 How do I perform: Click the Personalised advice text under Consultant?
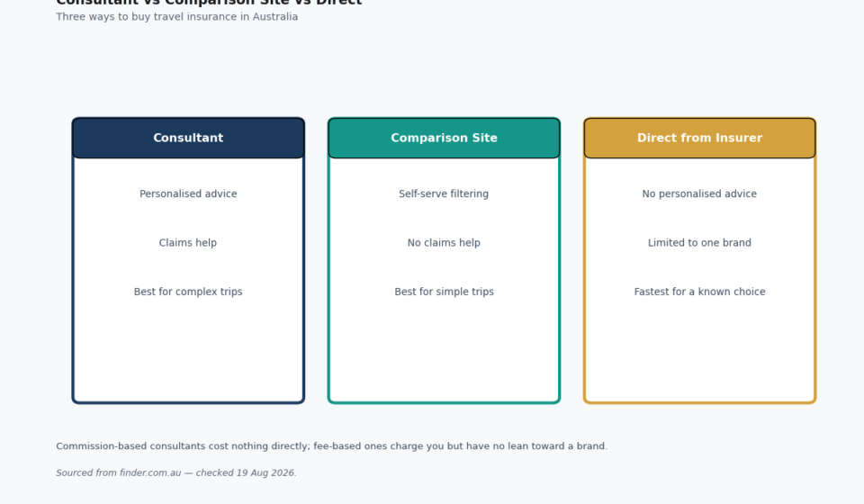188,193
